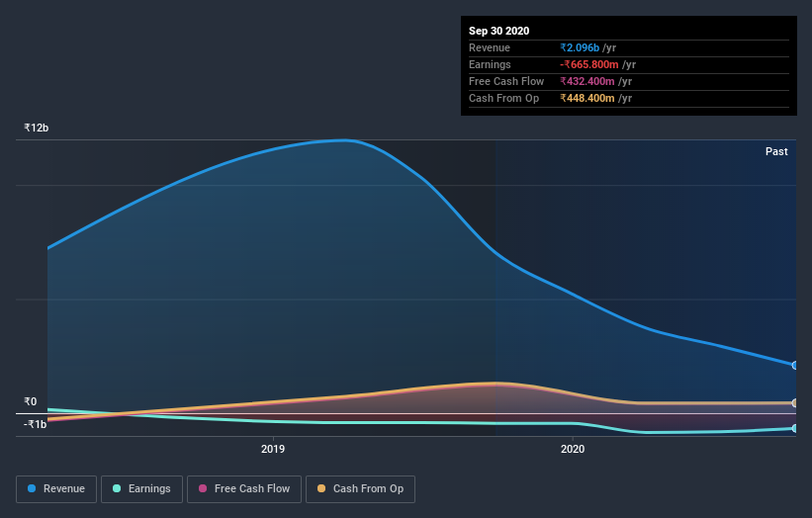Screen dimensions: 812x518
Task: Click the Earnings tooltip label
Action: pos(490,64)
